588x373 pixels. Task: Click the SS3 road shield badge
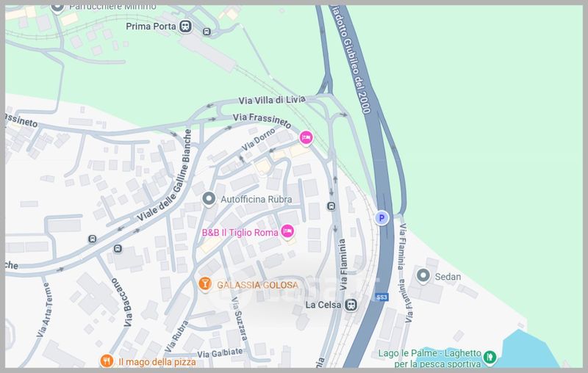tap(381, 297)
